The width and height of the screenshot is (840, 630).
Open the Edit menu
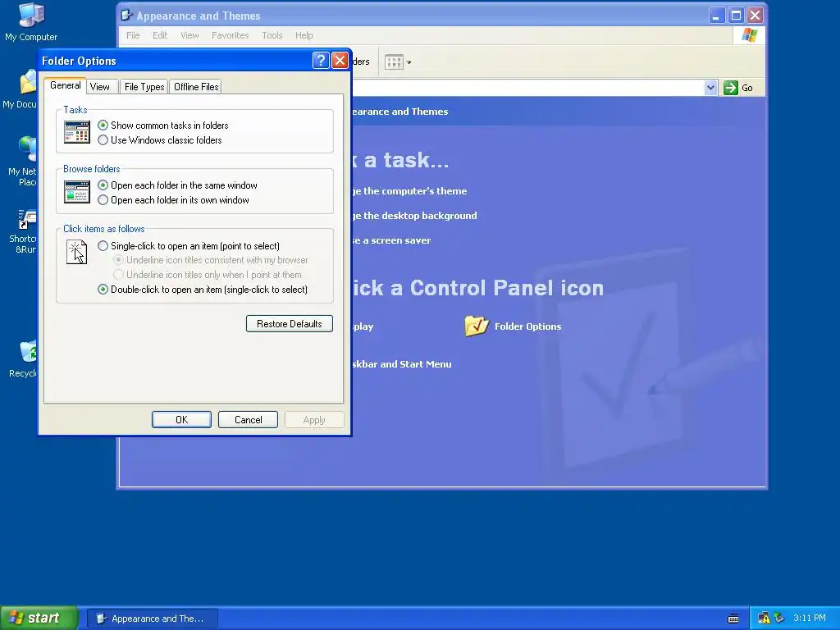pos(160,35)
